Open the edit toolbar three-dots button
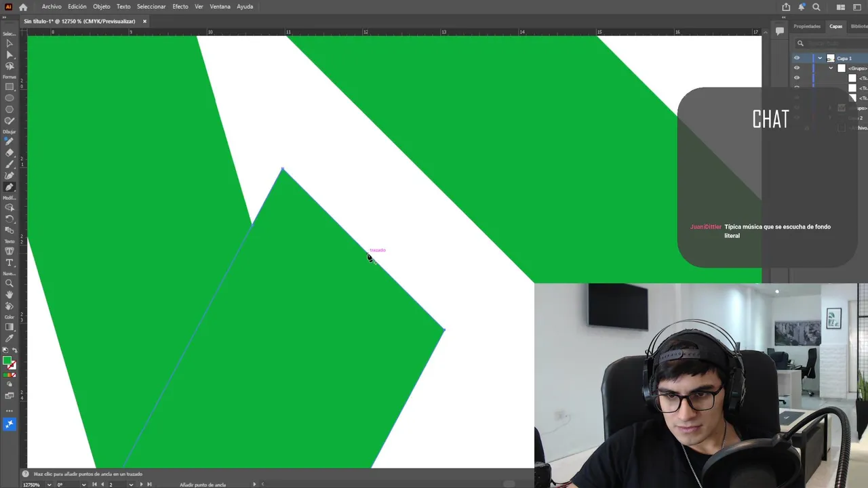Viewport: 868px width, 488px height. point(9,411)
